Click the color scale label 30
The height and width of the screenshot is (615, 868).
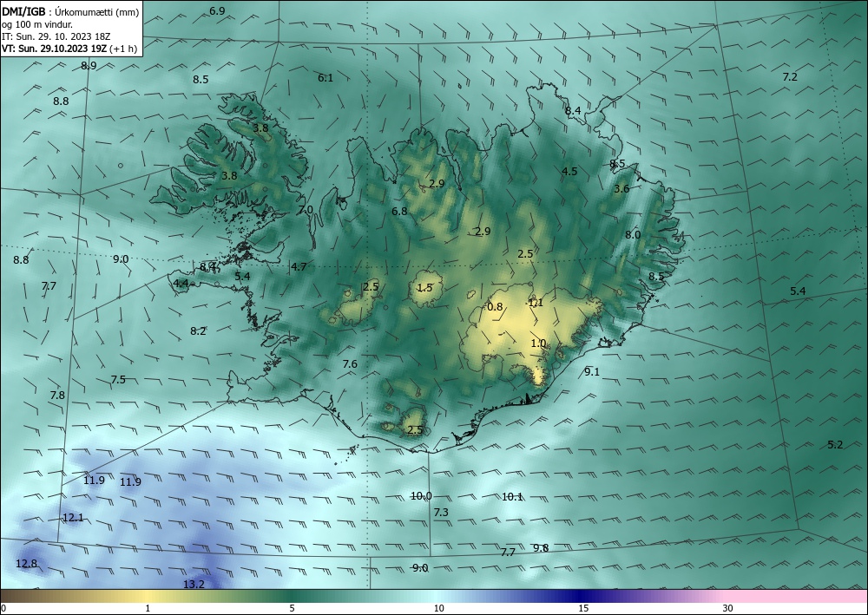pos(728,608)
